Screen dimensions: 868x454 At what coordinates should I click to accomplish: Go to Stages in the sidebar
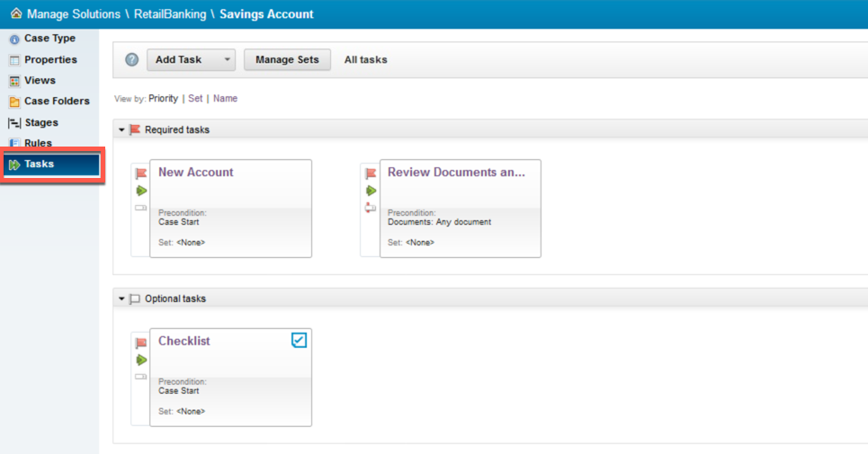pyautogui.click(x=41, y=122)
